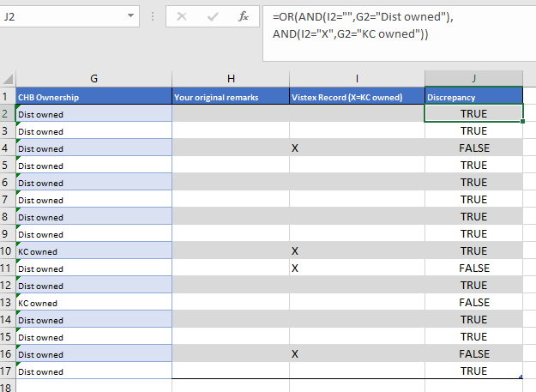Click the Discrepancy header cell
The width and height of the screenshot is (536, 392).
point(473,96)
